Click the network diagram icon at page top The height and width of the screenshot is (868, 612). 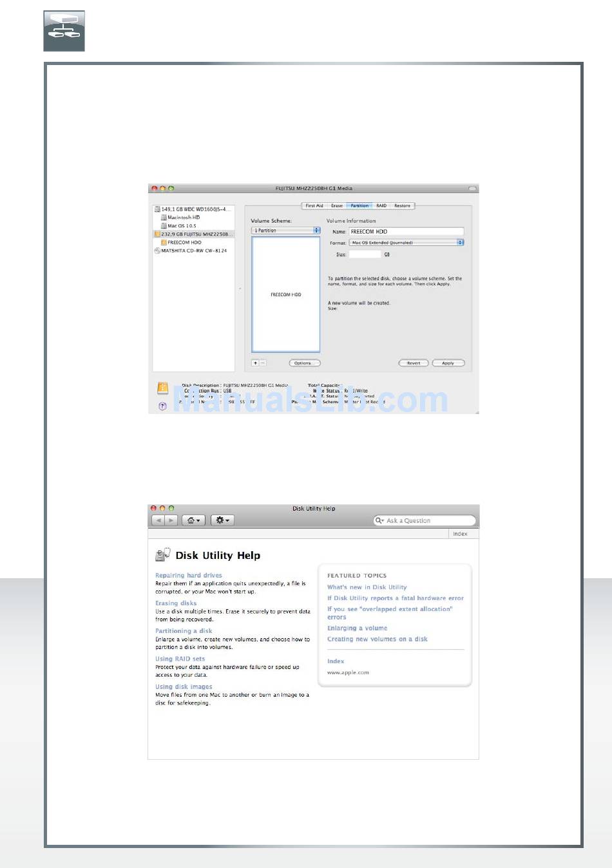(x=64, y=31)
